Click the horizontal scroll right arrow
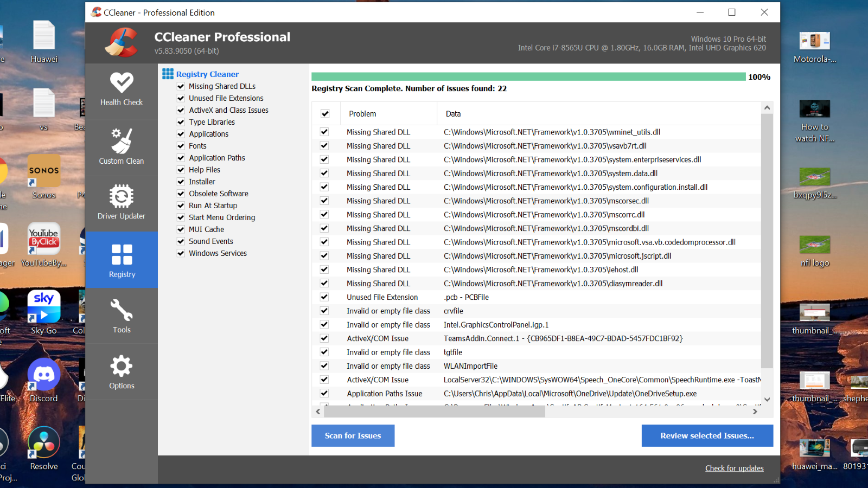Image resolution: width=868 pixels, height=488 pixels. [755, 412]
